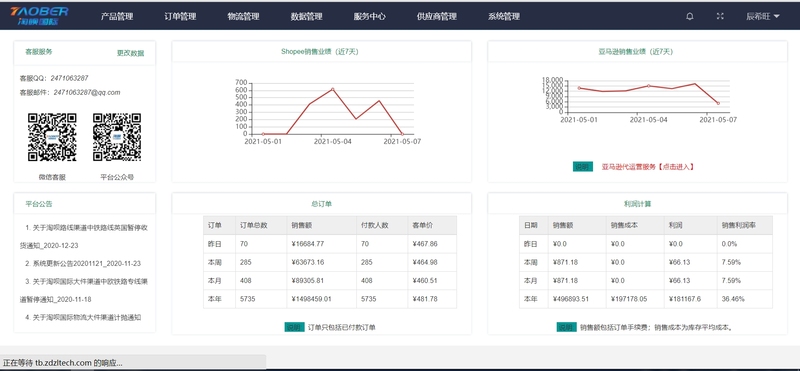
Task: Click the 客服QQ number 2471063287
Action: [69, 78]
